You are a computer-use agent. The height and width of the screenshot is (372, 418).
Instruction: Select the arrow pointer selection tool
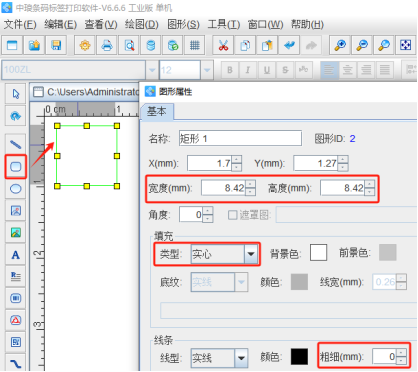click(16, 94)
